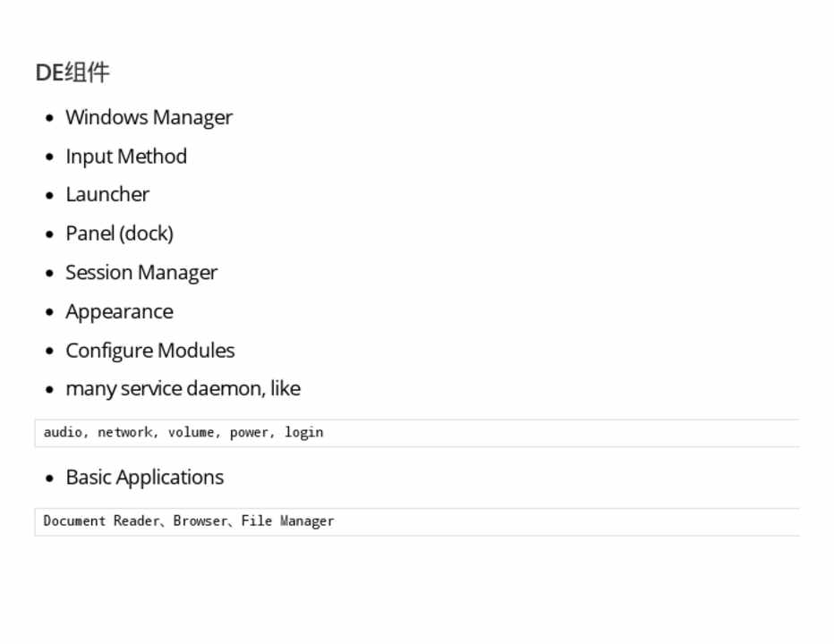Click the "many service daemon, like" line
This screenshot has height=644, width=834.
183,389
